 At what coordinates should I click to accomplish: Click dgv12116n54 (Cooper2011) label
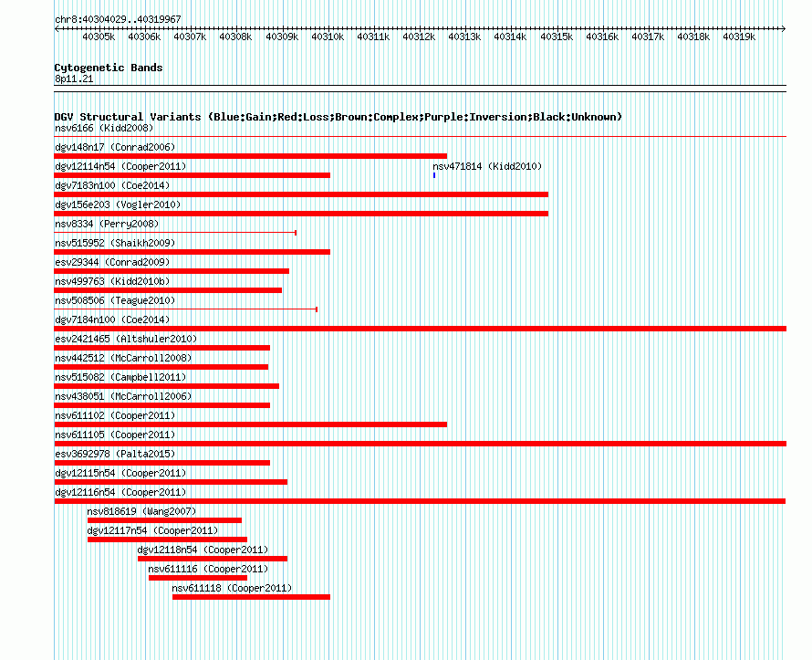120,493
